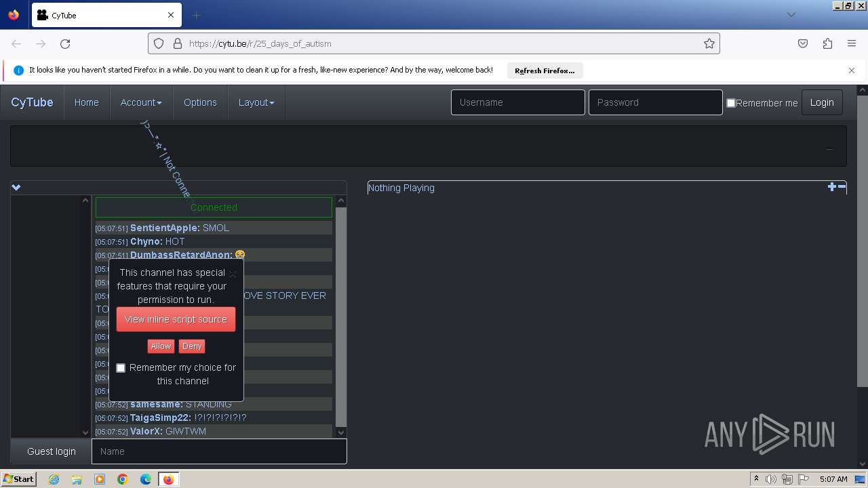Launch Internet Explorer from taskbar
This screenshot has width=868, height=488.
click(x=54, y=479)
